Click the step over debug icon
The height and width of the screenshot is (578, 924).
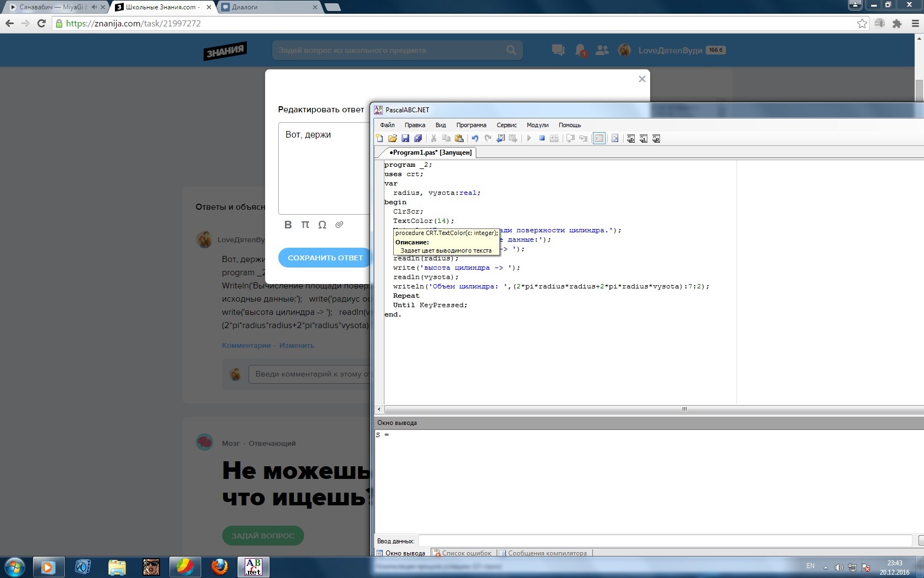(x=570, y=138)
